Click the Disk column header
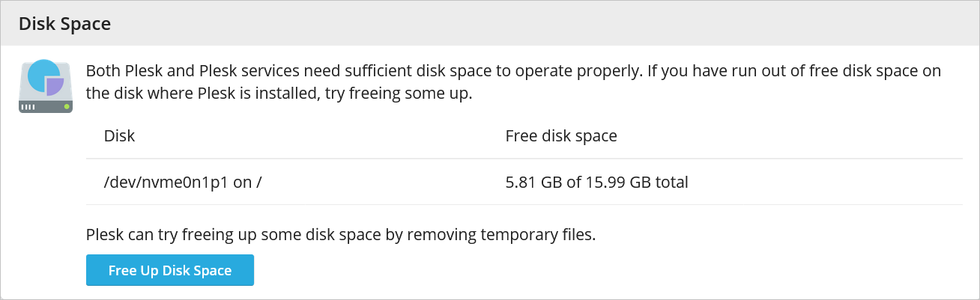This screenshot has width=980, height=300. pyautogui.click(x=119, y=136)
